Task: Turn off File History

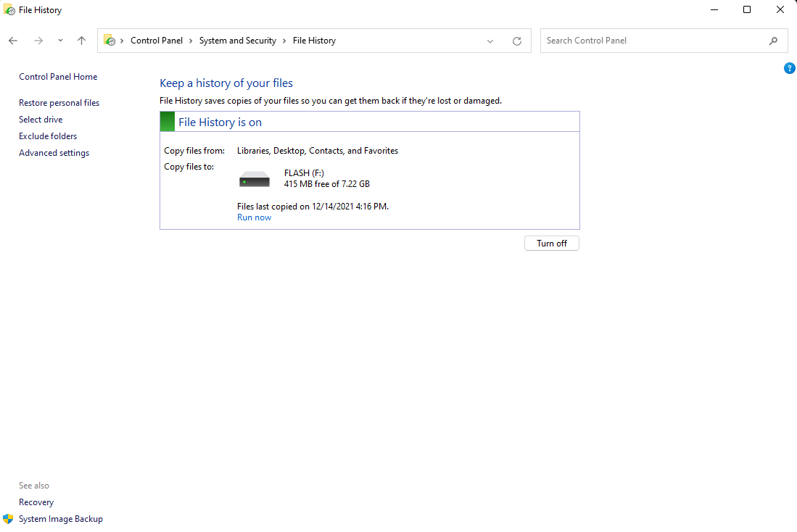Action: coord(551,243)
